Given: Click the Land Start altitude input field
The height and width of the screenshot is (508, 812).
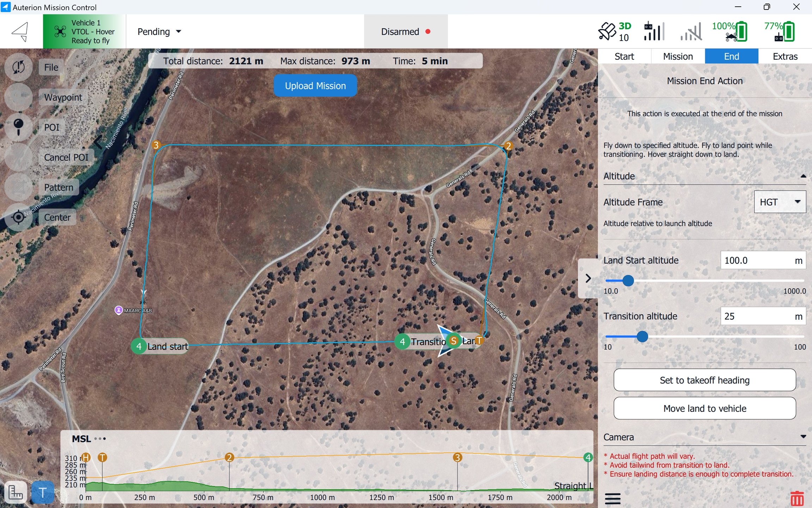Looking at the screenshot, I should tap(756, 260).
